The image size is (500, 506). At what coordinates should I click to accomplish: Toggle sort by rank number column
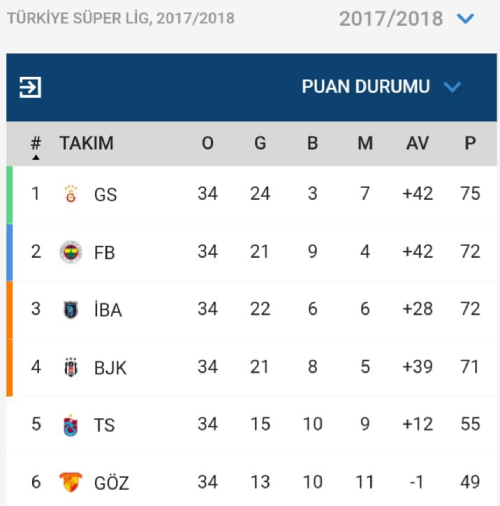click(36, 147)
